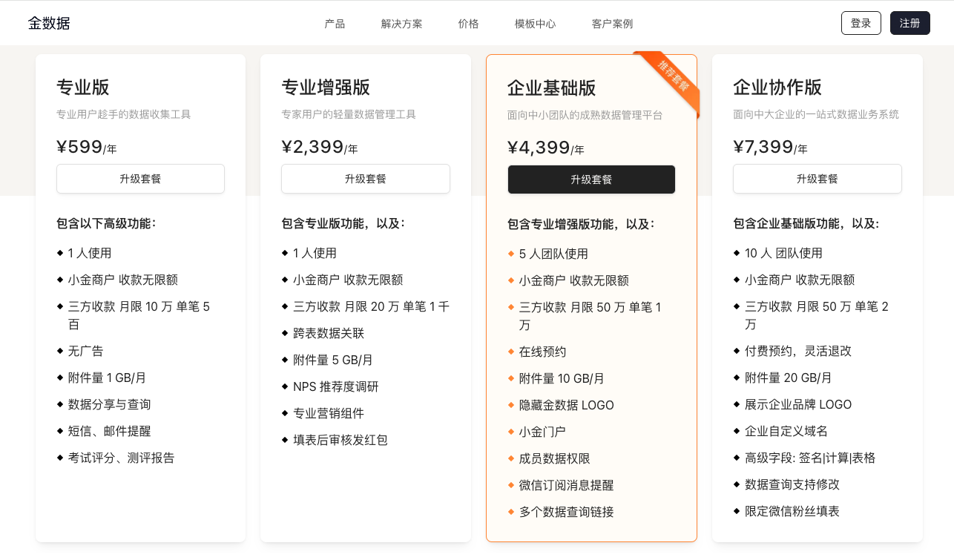Click 考试评分、测评报告 feature item
Screen dimensions: 954x560
pyautogui.click(x=121, y=458)
